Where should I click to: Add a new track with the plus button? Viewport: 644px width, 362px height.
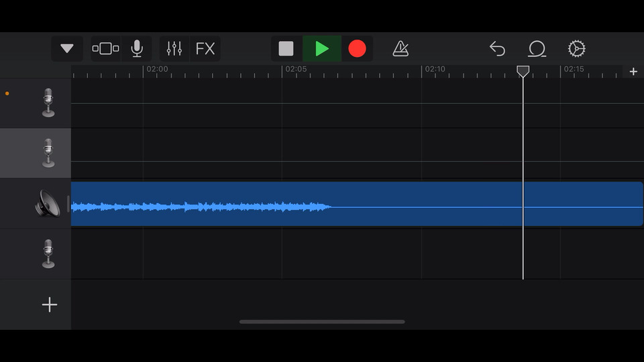[50, 305]
